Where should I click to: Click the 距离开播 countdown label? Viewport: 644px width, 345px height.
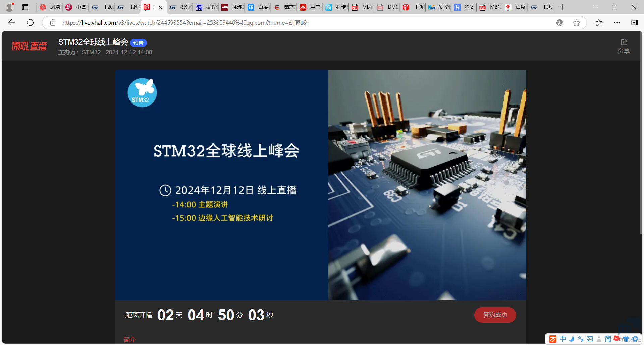(139, 315)
